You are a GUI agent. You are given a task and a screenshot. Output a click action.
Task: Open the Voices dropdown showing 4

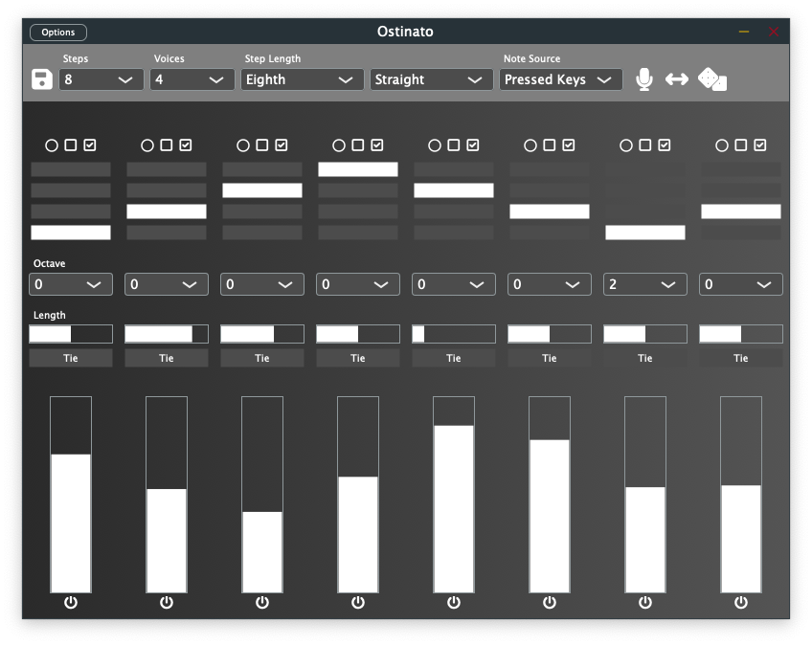pyautogui.click(x=192, y=79)
